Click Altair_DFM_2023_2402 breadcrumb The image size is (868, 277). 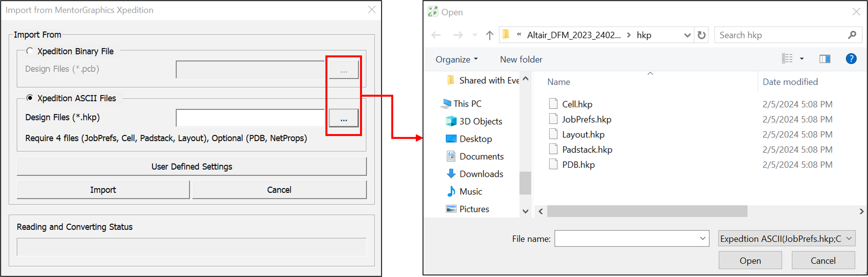tap(574, 35)
